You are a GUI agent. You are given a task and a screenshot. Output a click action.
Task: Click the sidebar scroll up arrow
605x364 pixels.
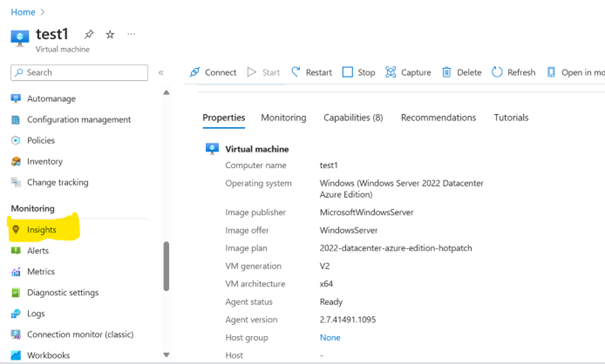pos(166,92)
